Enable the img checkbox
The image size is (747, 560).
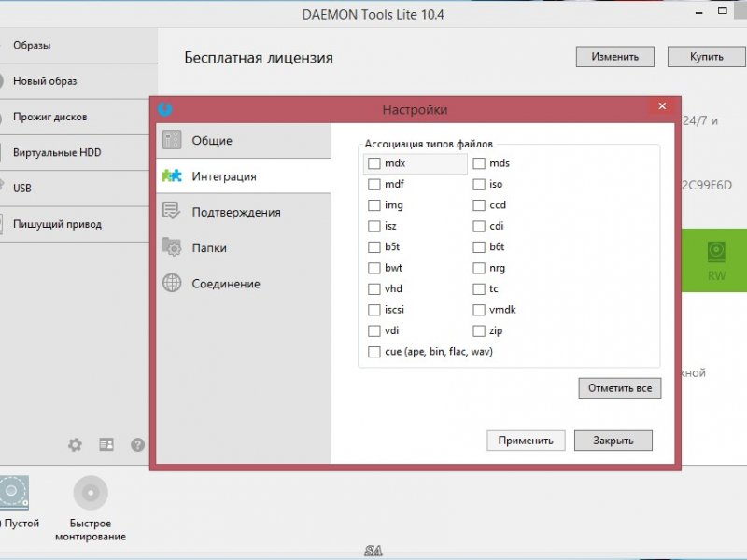click(x=374, y=205)
